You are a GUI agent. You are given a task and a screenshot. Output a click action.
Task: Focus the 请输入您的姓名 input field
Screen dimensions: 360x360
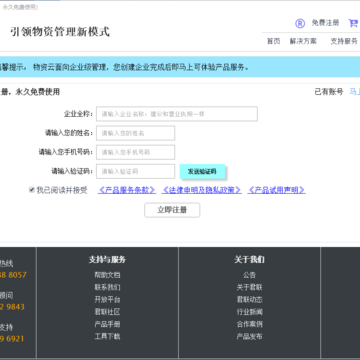[x=135, y=133]
